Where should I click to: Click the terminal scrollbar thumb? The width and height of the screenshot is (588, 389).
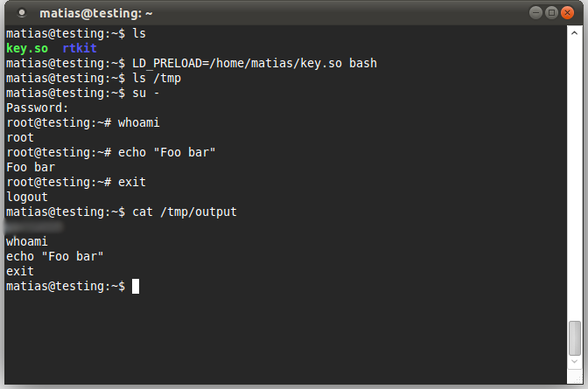point(575,337)
